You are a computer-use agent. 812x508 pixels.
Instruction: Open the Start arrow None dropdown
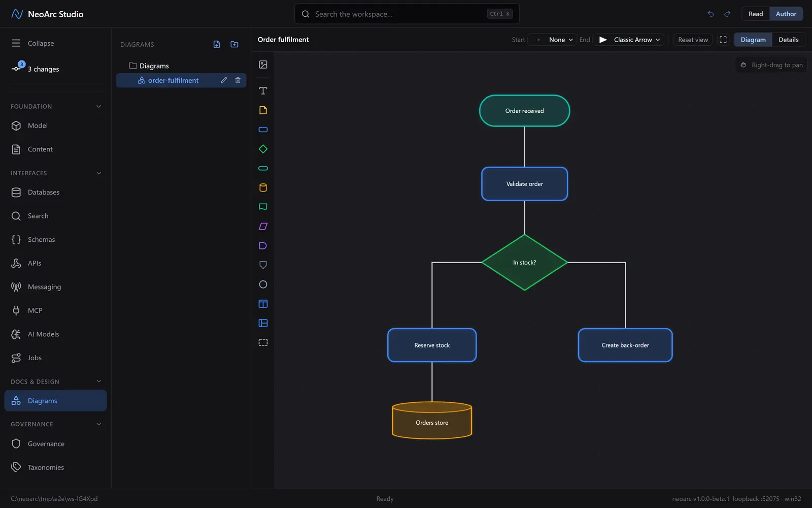click(553, 40)
